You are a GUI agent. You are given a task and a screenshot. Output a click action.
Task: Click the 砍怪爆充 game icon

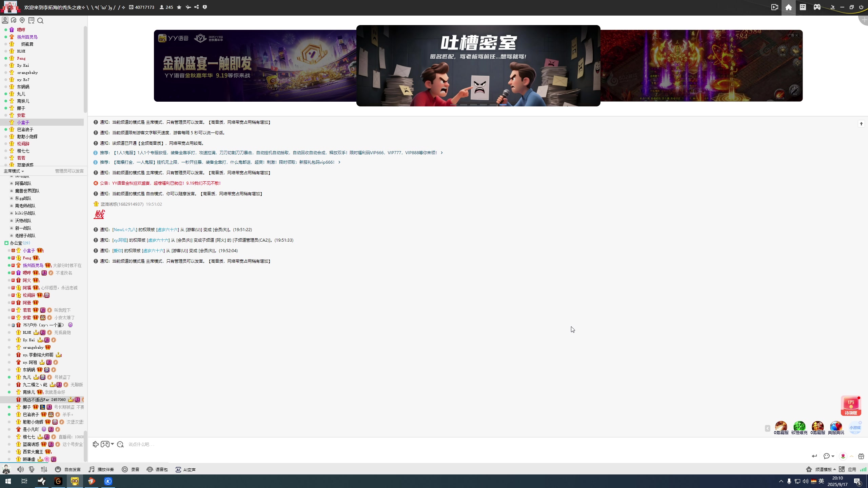tap(799, 428)
